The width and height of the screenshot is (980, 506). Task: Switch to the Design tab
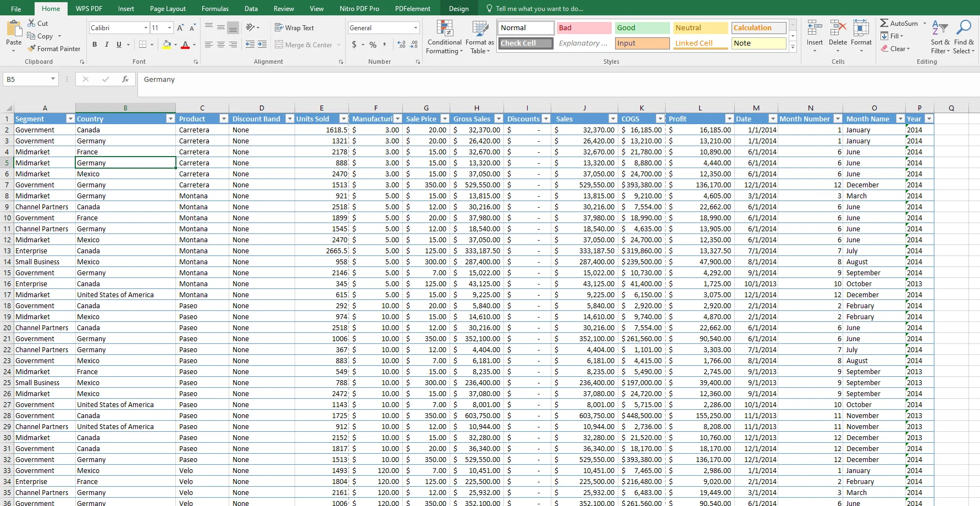[458, 9]
